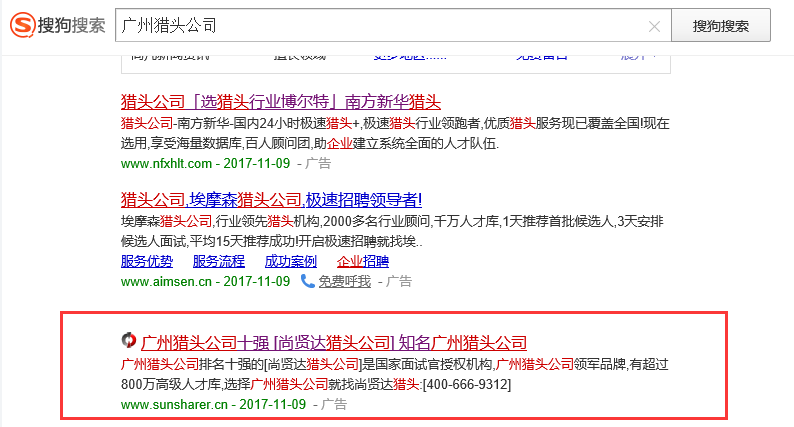
Task: Select the 成功案例 sub-link
Action: [x=290, y=261]
